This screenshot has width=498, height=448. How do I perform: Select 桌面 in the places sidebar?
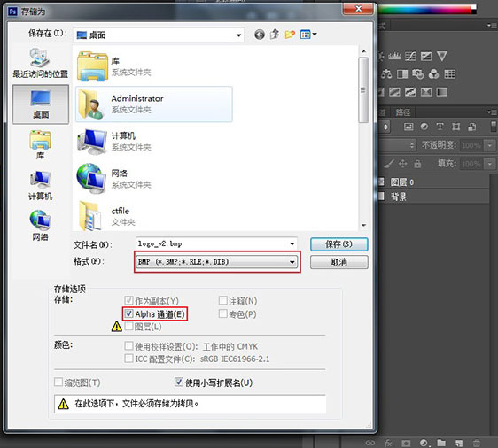[x=41, y=104]
